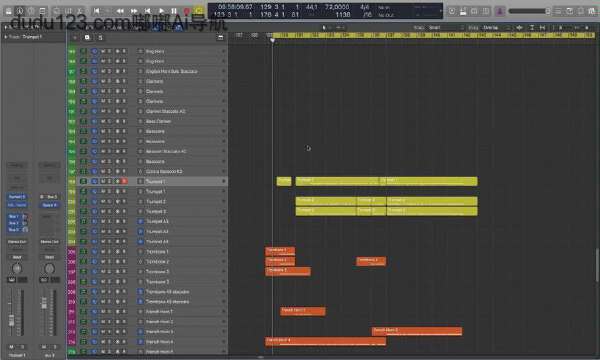Open the Inspector from the toolbar
This screenshot has width=600, height=360.
click(20, 11)
